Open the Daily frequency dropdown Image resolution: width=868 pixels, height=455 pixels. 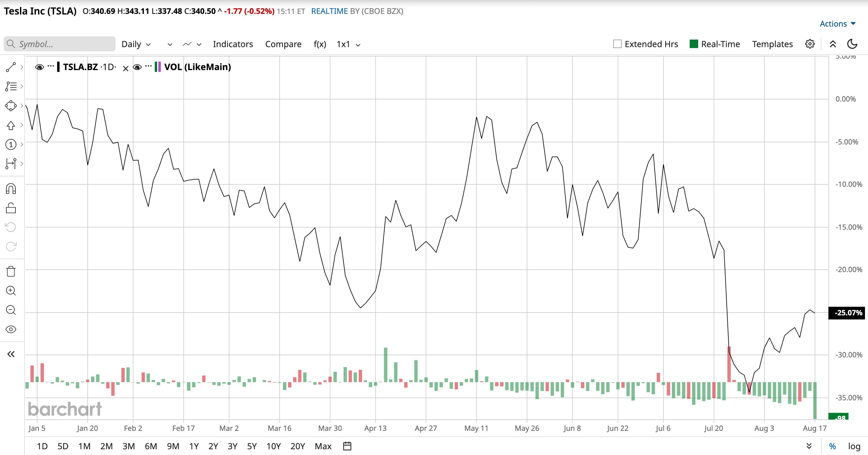[136, 44]
